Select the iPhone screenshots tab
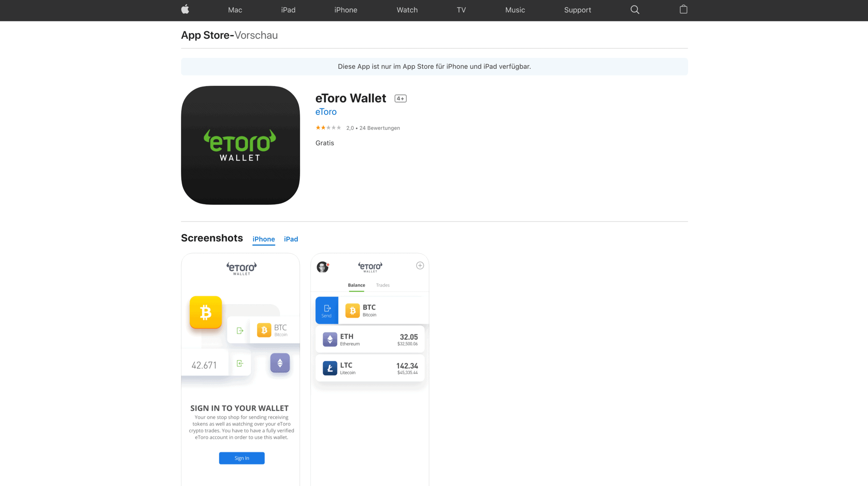Image resolution: width=868 pixels, height=486 pixels. coord(263,239)
